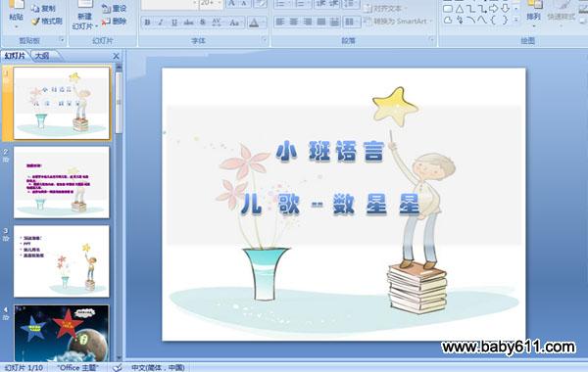Screen dimensions: 588x372
Task: Toggle Bold text formatting
Action: 147,23
